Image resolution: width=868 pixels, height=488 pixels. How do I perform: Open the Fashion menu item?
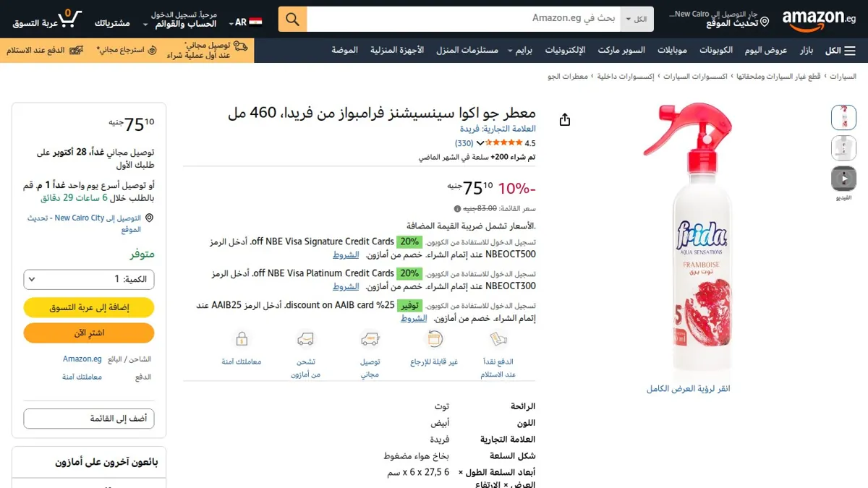tap(345, 51)
